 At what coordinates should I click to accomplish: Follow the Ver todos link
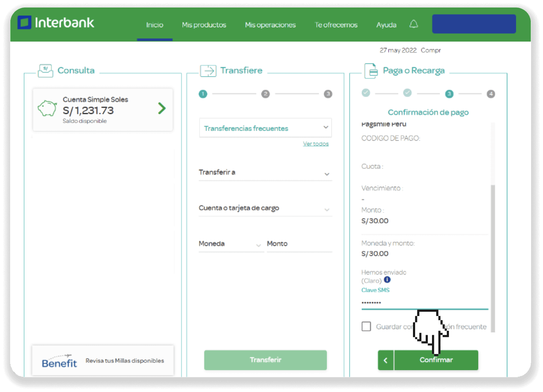coord(316,144)
